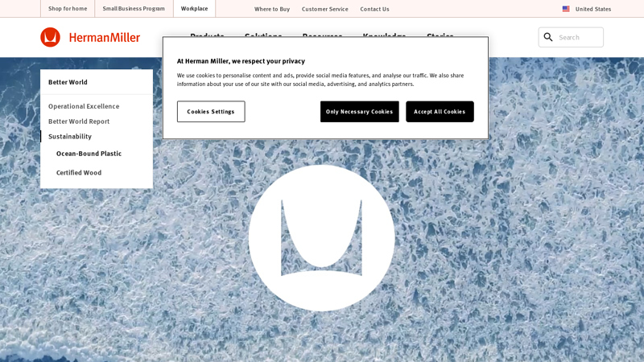Screen dimensions: 644x362
Task: Accept All Cookies
Action: coord(440,112)
